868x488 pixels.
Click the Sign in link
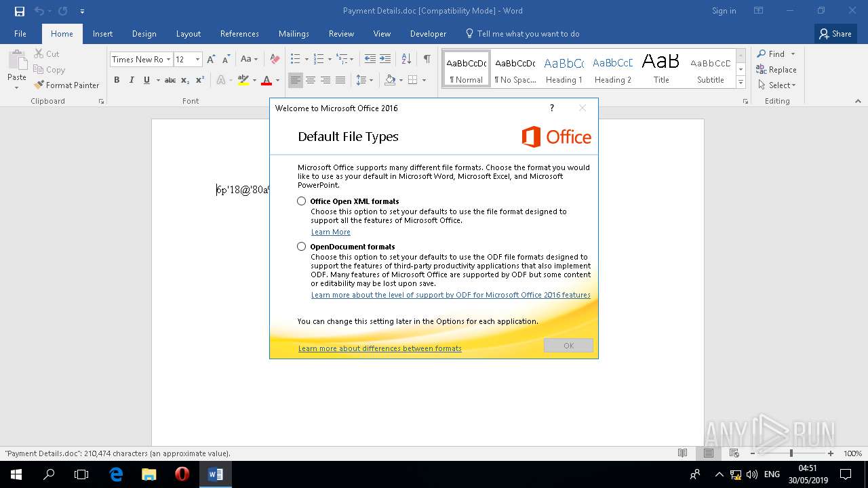pyautogui.click(x=724, y=11)
